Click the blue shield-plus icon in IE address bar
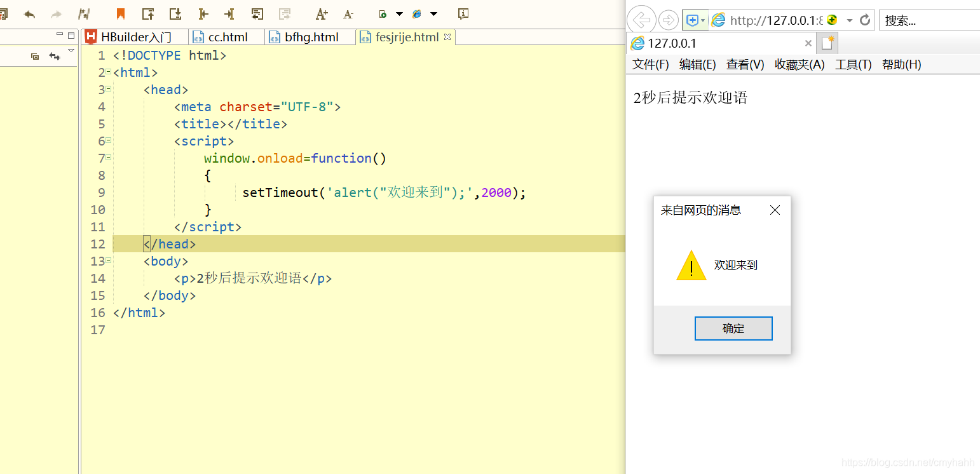 click(692, 20)
